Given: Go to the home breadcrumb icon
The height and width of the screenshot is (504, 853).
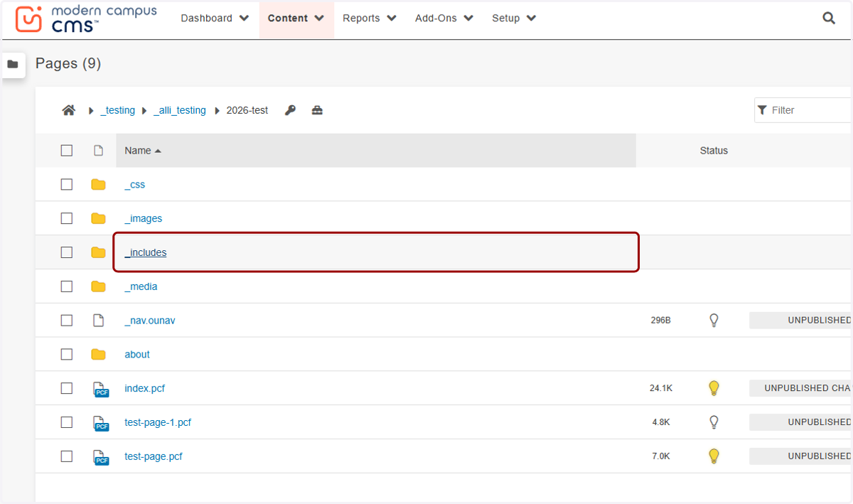Looking at the screenshot, I should click(x=69, y=110).
